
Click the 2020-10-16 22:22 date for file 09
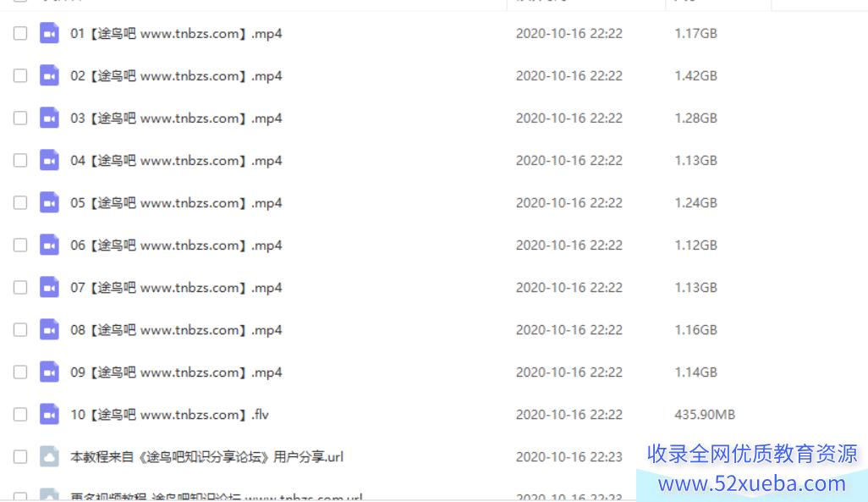569,372
